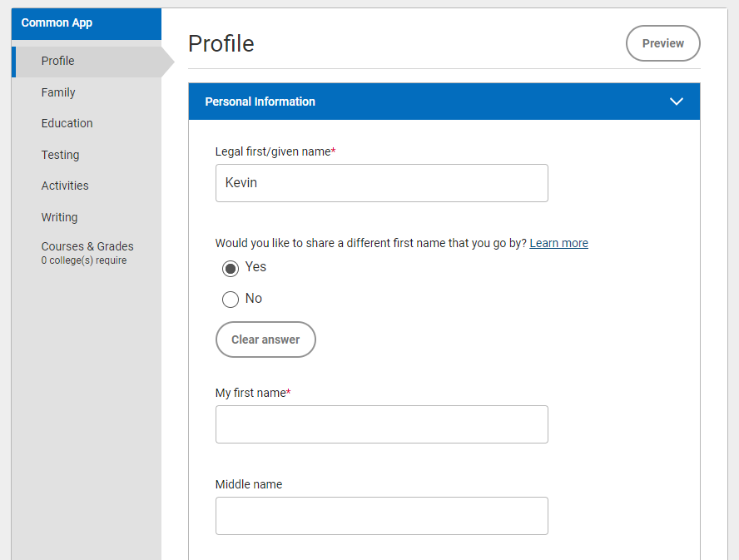This screenshot has height=560, width=739.
Task: Click the Common App header tab
Action: (57, 22)
